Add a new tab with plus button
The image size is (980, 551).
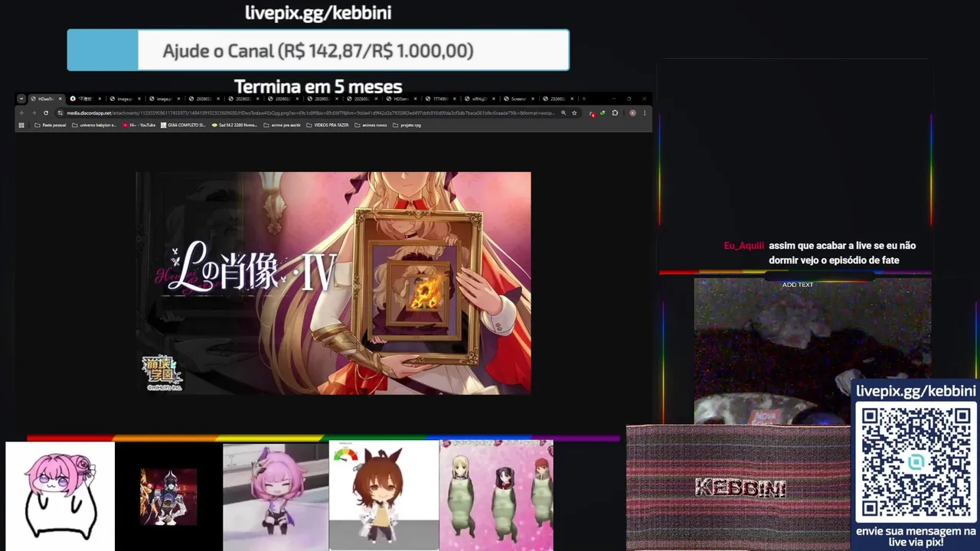(583, 99)
